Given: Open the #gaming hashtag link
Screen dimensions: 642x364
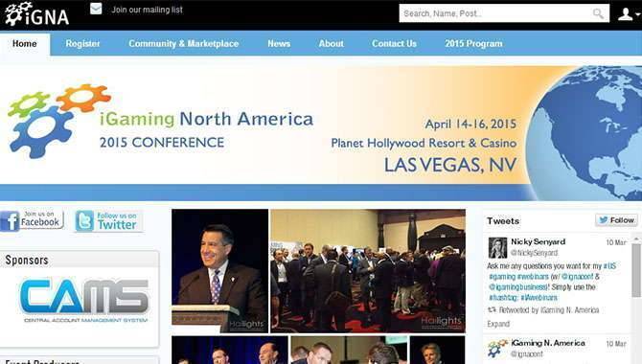Looking at the screenshot, I should pyautogui.click(x=501, y=277).
